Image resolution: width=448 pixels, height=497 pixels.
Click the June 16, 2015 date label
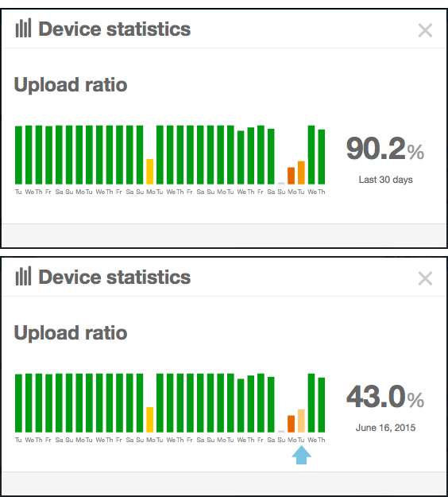(385, 428)
